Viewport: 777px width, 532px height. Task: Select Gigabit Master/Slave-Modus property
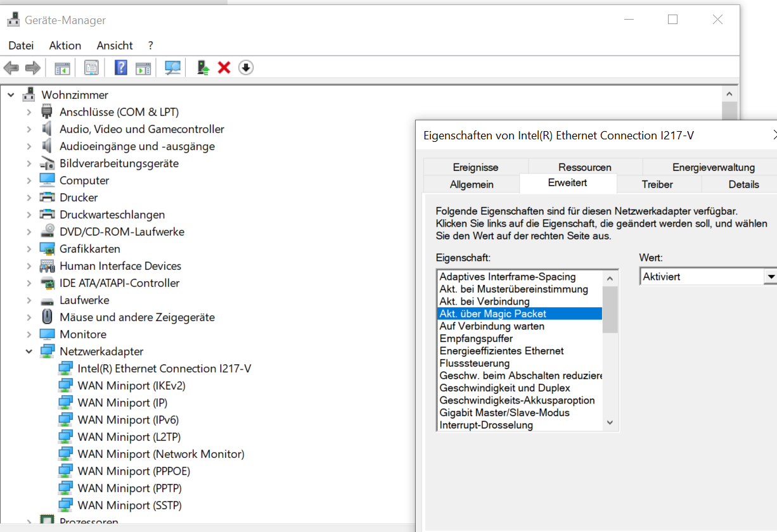[520, 412]
